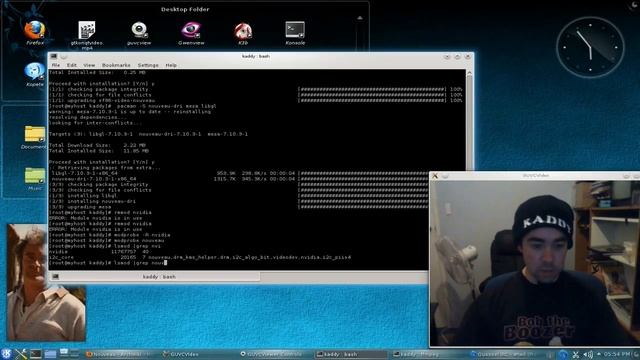The image size is (640, 360).
Task: Launch terminal from panel quick launcher
Action: coord(36,354)
